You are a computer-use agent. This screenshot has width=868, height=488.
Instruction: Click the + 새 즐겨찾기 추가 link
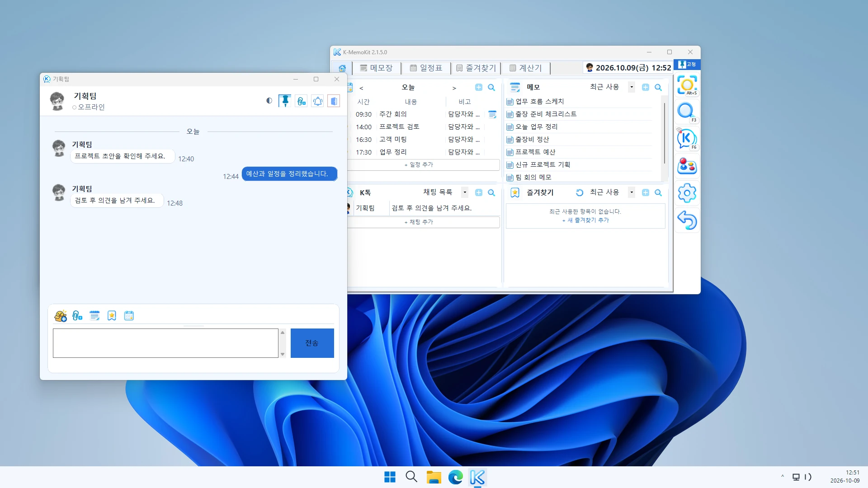(585, 221)
